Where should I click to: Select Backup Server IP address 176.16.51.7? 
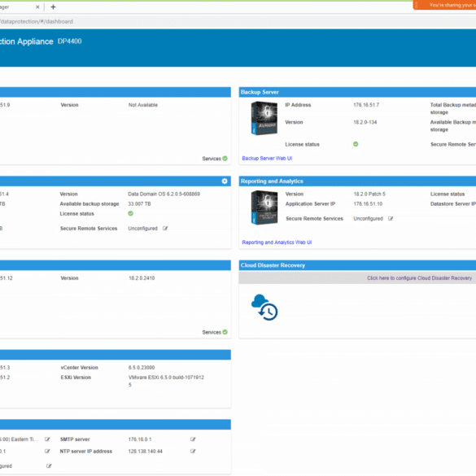(x=366, y=105)
